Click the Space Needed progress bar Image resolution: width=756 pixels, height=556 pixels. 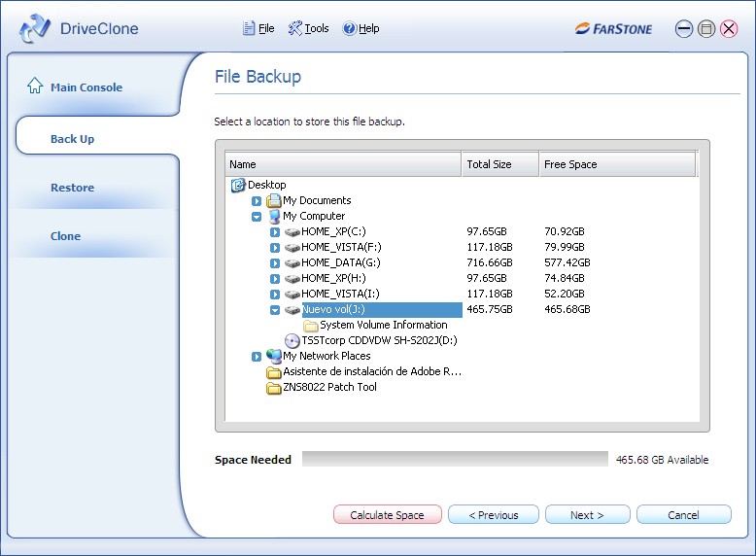(x=455, y=460)
